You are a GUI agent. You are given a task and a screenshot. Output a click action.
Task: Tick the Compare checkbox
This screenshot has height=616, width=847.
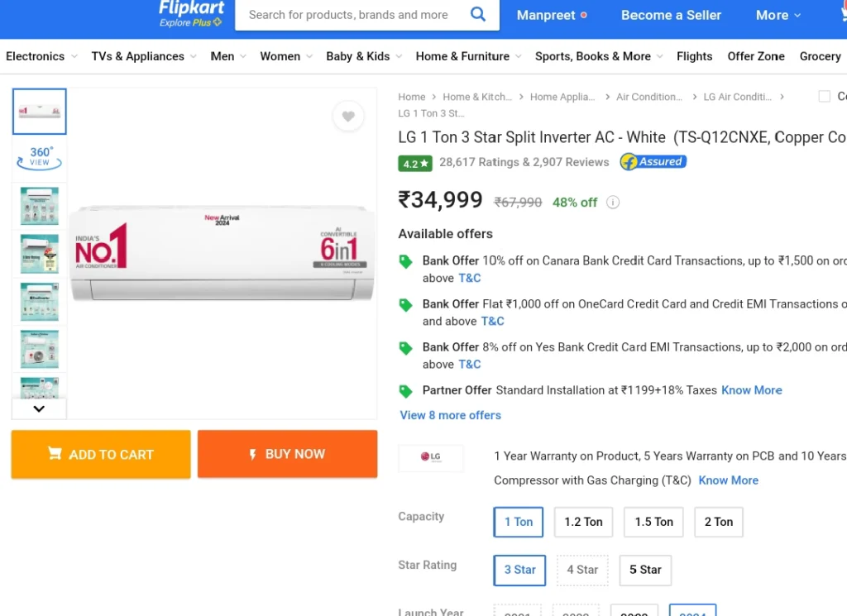825,97
